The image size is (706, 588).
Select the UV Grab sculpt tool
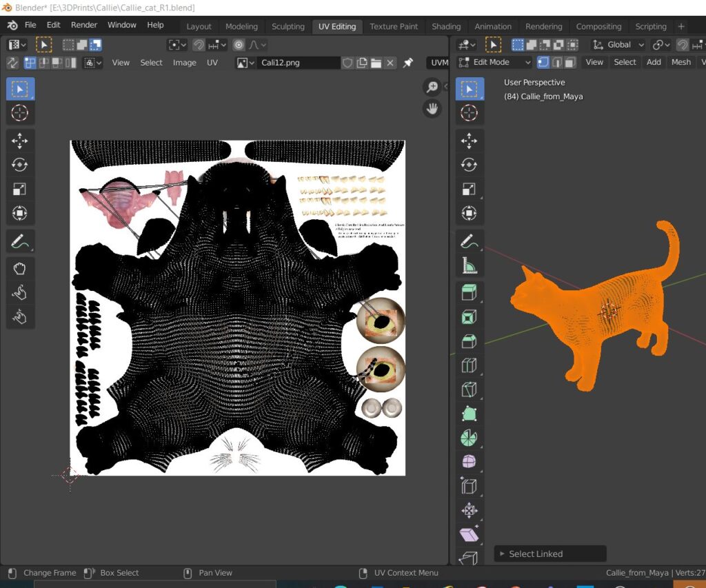coord(20,267)
